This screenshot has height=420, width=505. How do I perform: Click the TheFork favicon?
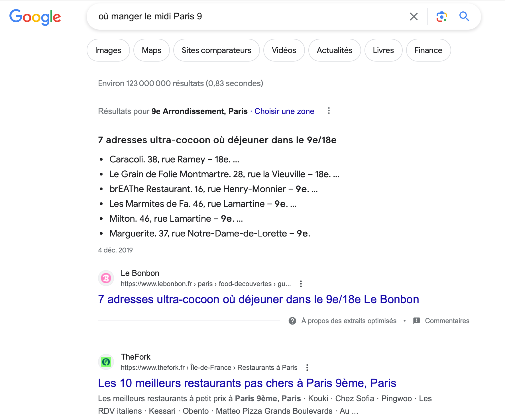(106, 362)
